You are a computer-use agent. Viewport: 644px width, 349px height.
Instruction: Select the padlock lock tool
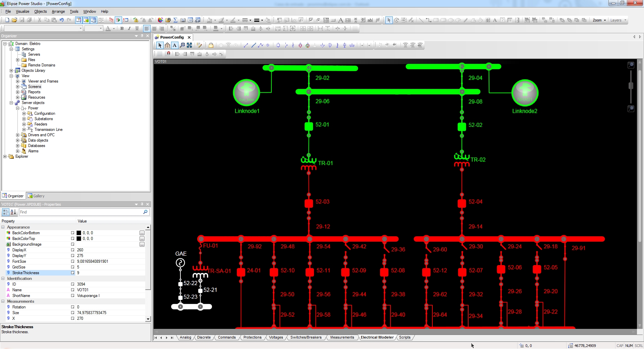pyautogui.click(x=211, y=45)
